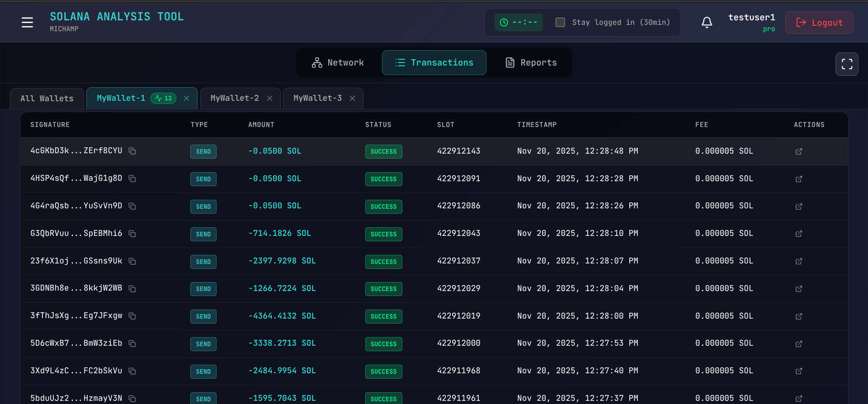Image resolution: width=868 pixels, height=404 pixels.
Task: Click SEND badge in slot 422912143 row
Action: pos(203,151)
